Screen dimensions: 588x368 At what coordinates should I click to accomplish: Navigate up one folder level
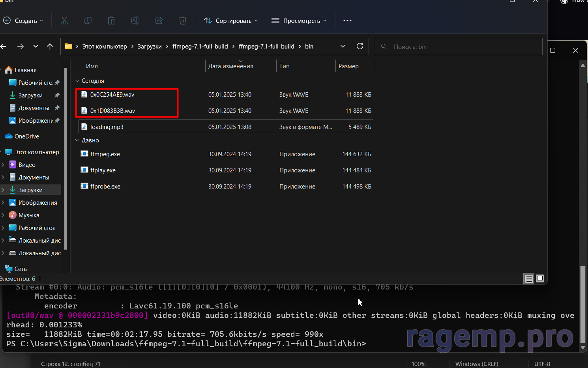click(50, 47)
